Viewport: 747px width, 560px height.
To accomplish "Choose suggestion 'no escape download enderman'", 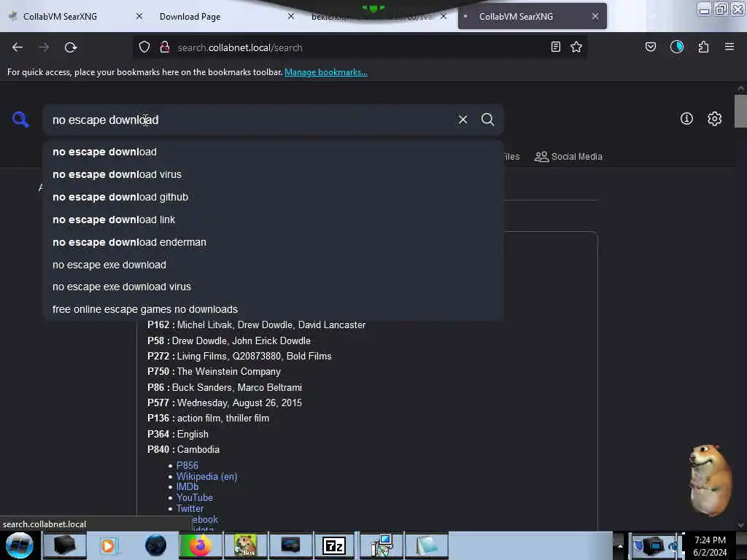I will 130,242.
